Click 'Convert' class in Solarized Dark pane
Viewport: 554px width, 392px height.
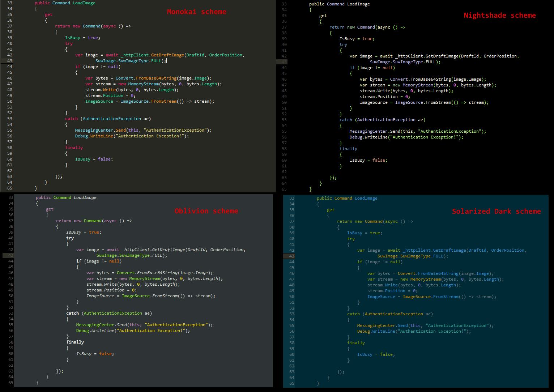(406, 273)
